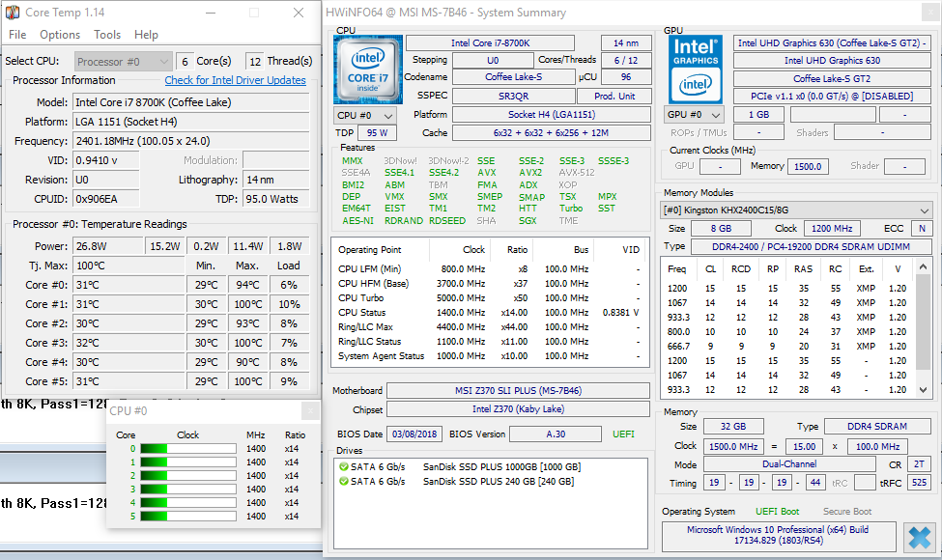The height and width of the screenshot is (560, 942).
Task: Click the GPU memory clock 1500.0 field
Action: coord(808,166)
